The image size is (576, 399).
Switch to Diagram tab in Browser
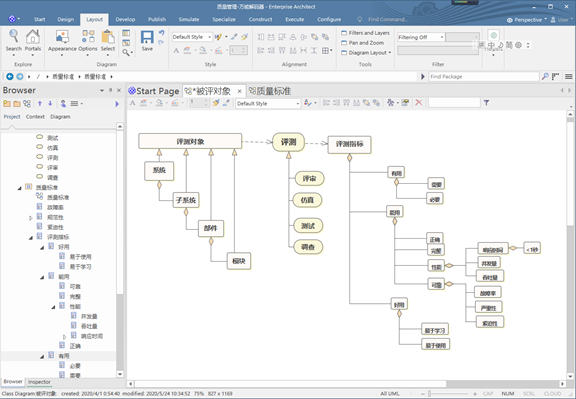[60, 116]
